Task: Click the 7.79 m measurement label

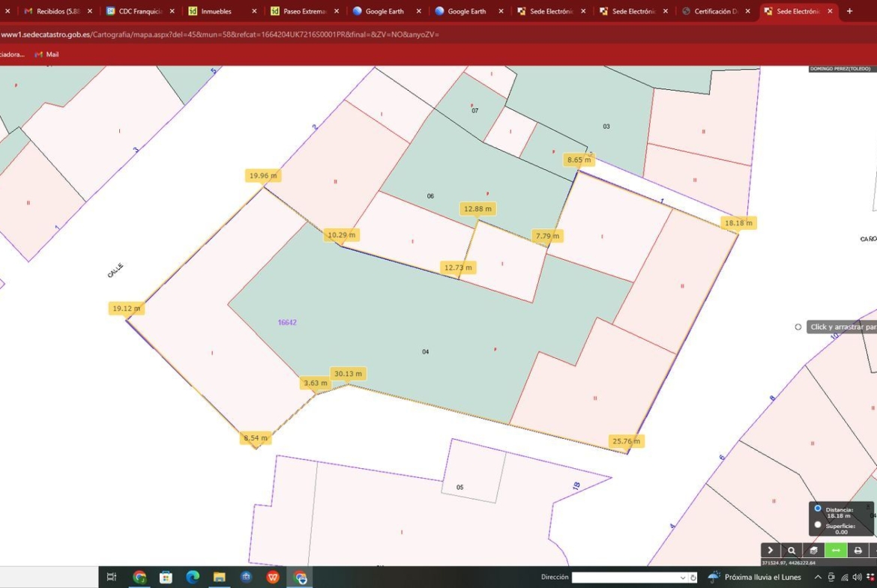Action: 547,236
